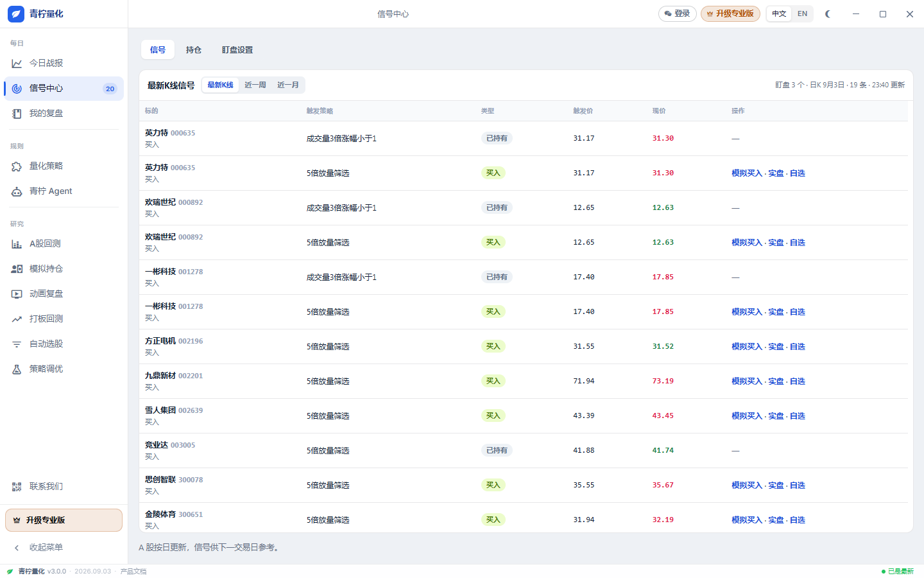Screen dimensions: 924x578
Task: Switch language to 中文
Action: pyautogui.click(x=779, y=13)
